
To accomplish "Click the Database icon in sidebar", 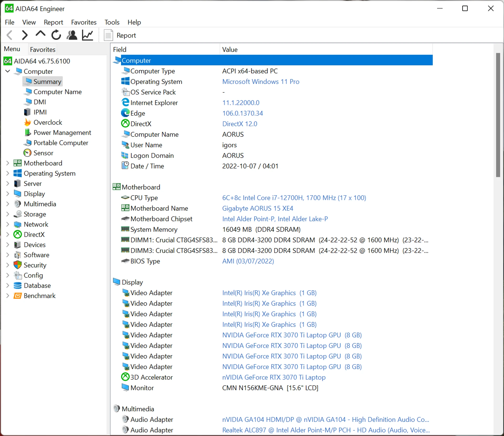I will (18, 286).
